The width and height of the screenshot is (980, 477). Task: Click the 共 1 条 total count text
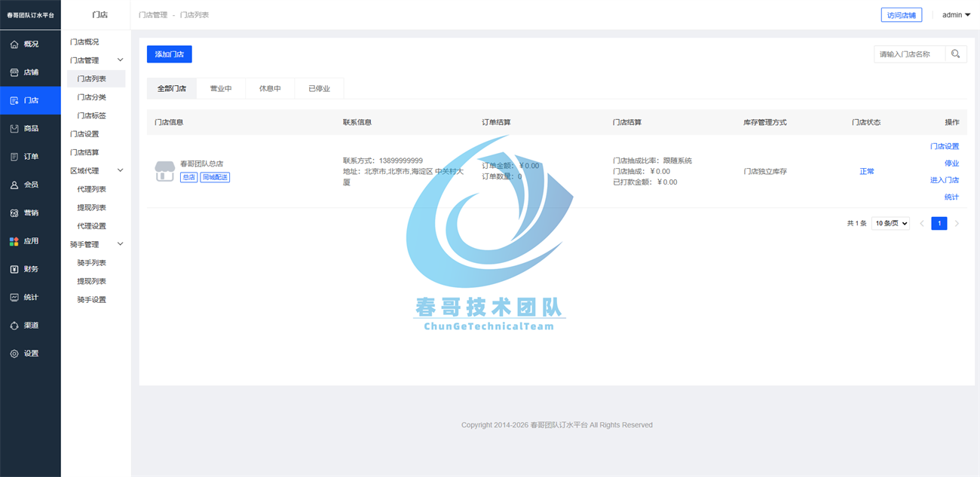[857, 223]
